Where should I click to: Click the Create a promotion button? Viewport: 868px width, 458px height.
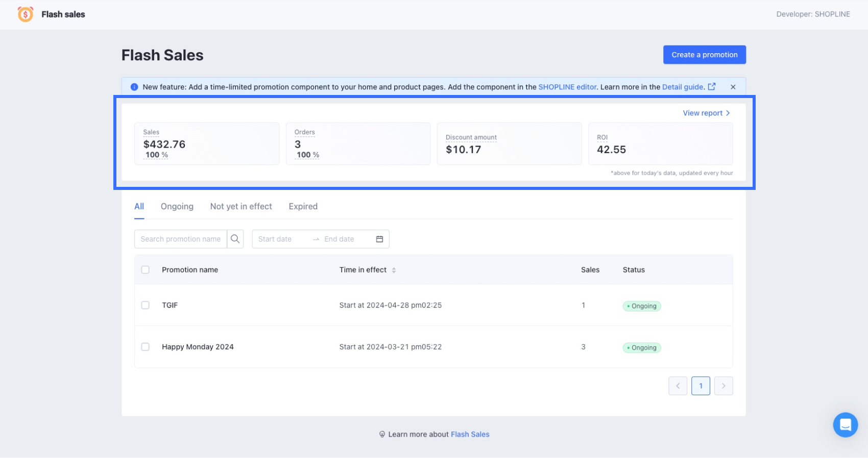(x=704, y=55)
